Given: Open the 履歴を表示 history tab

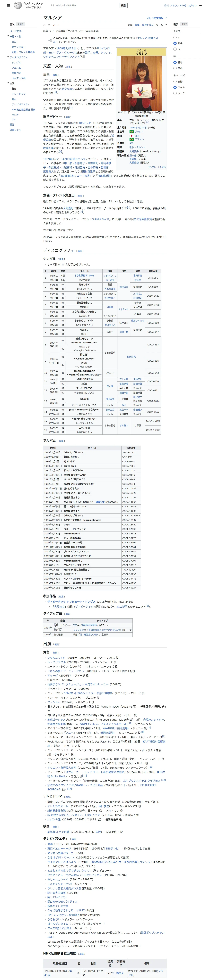Looking at the screenshot, I should pos(148,25).
